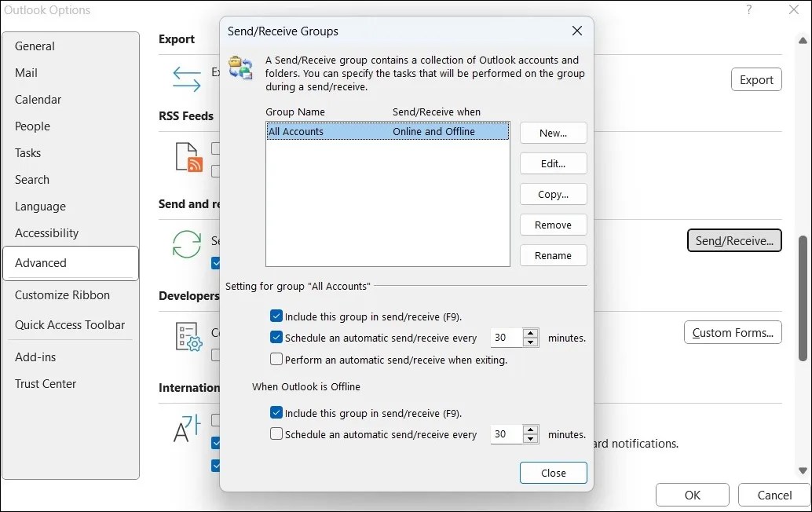Rename the All Accounts group
The width and height of the screenshot is (812, 512).
pyautogui.click(x=553, y=255)
